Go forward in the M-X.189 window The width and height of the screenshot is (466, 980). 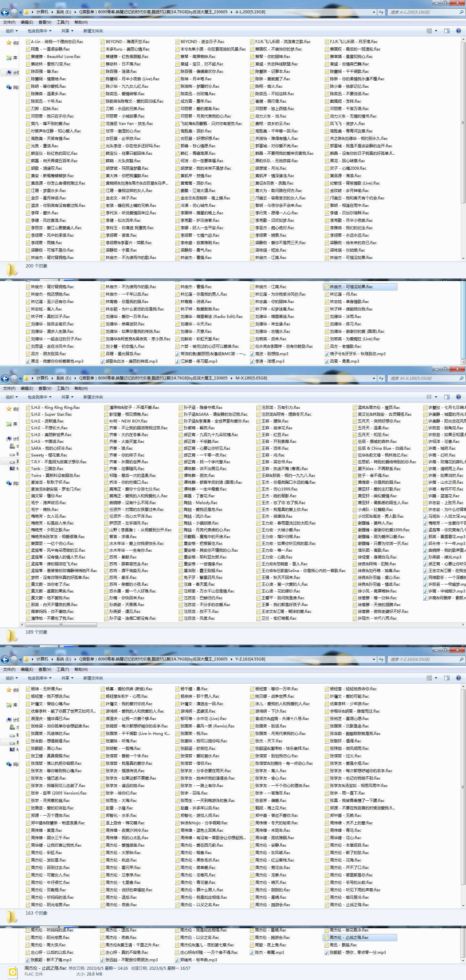[14, 378]
